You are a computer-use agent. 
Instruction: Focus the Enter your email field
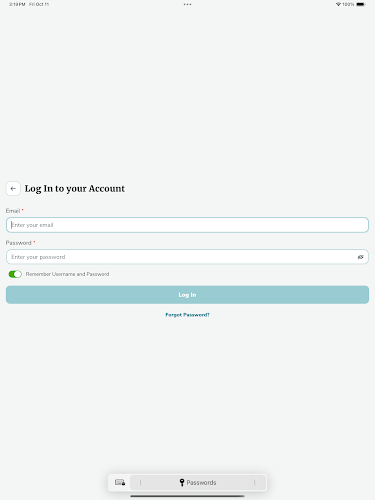coord(187,225)
